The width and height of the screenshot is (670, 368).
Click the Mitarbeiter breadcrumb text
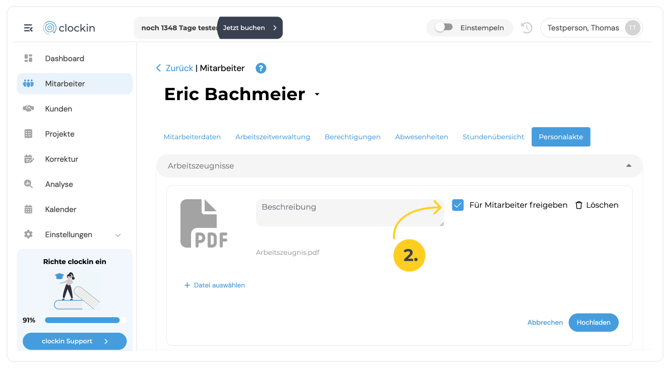pyautogui.click(x=222, y=68)
